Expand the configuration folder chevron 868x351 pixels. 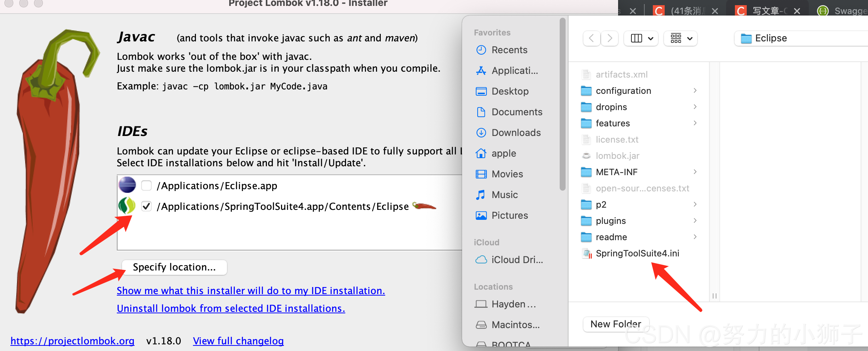695,91
